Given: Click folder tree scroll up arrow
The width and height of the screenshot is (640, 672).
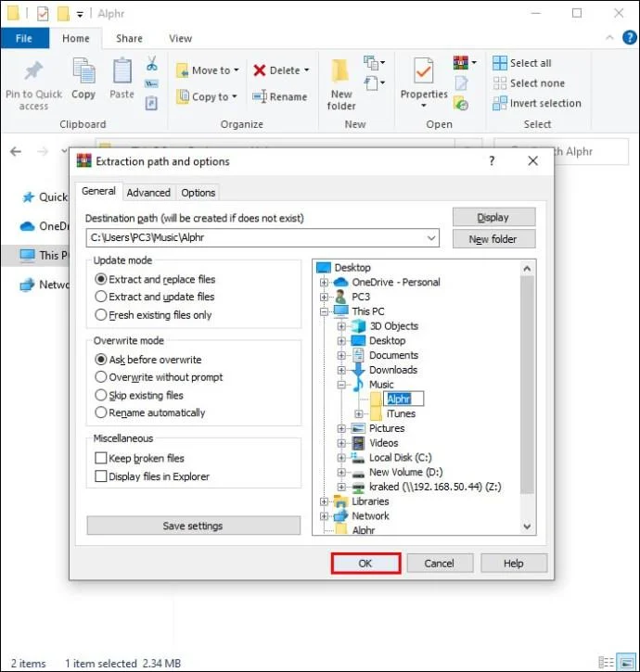Looking at the screenshot, I should [527, 269].
